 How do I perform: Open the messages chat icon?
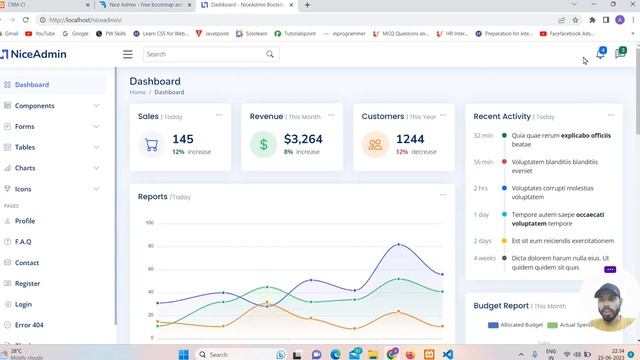click(620, 53)
